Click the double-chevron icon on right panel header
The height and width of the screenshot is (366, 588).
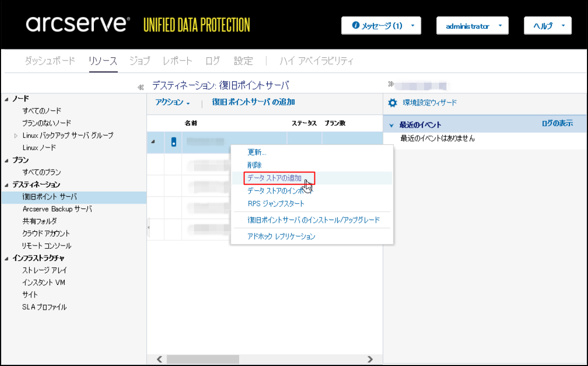391,84
